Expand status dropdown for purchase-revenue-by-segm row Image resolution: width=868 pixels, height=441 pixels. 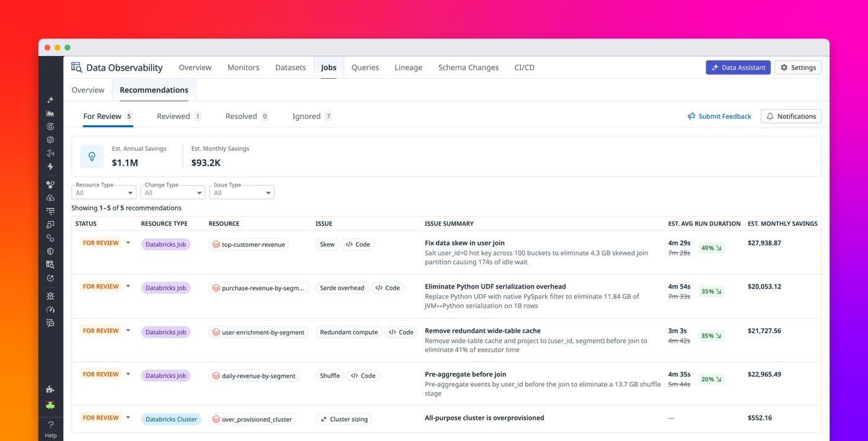click(128, 287)
